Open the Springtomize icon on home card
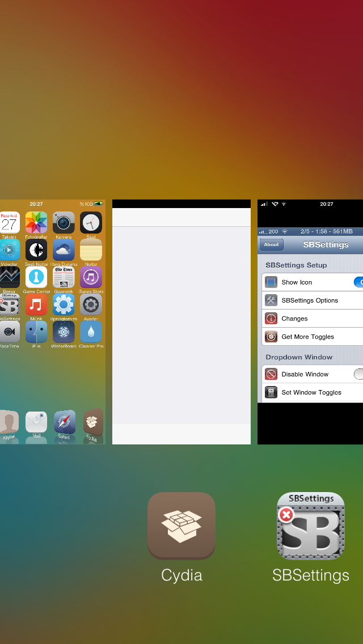Image resolution: width=363 pixels, height=644 pixels. coord(64,304)
